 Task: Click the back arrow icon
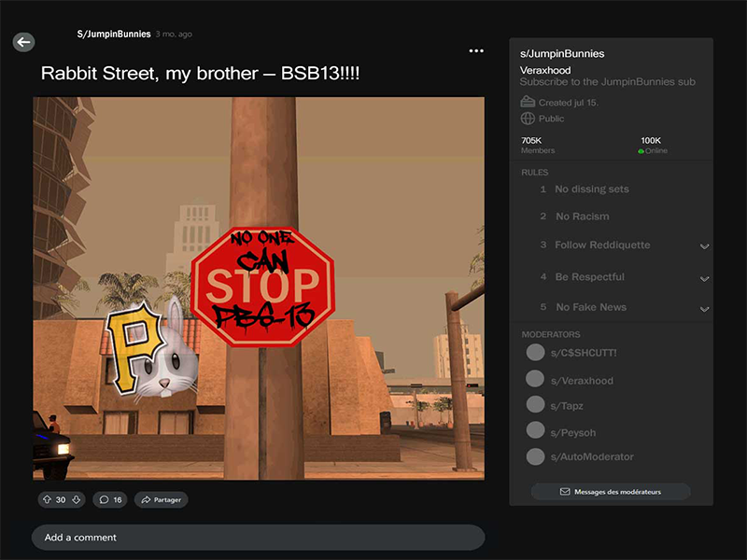23,42
